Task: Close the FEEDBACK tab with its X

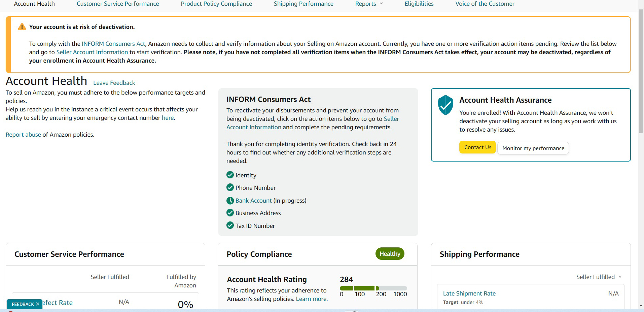Action: click(x=38, y=304)
